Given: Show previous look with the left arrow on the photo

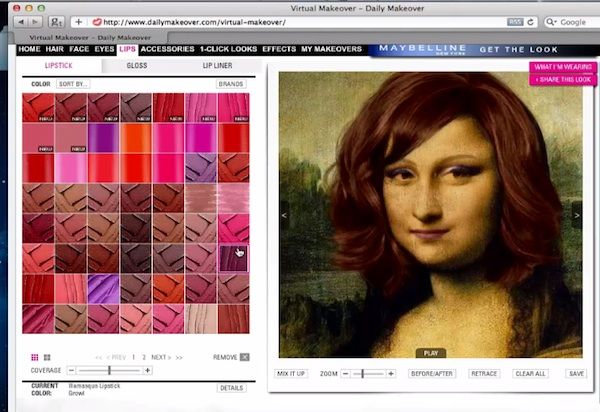Looking at the screenshot, I should (x=284, y=215).
